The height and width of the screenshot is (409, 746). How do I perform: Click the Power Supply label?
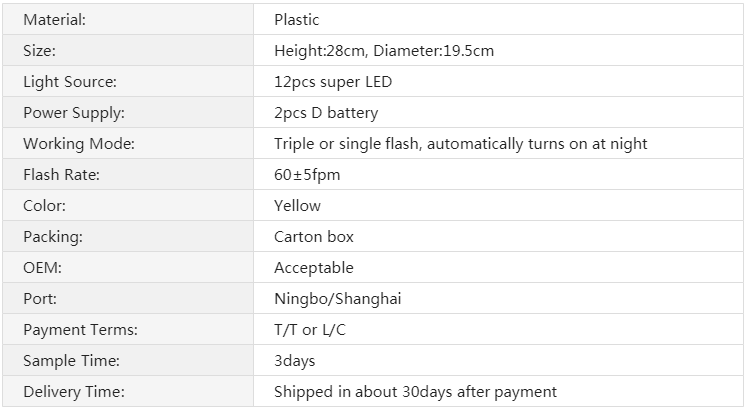click(x=74, y=113)
